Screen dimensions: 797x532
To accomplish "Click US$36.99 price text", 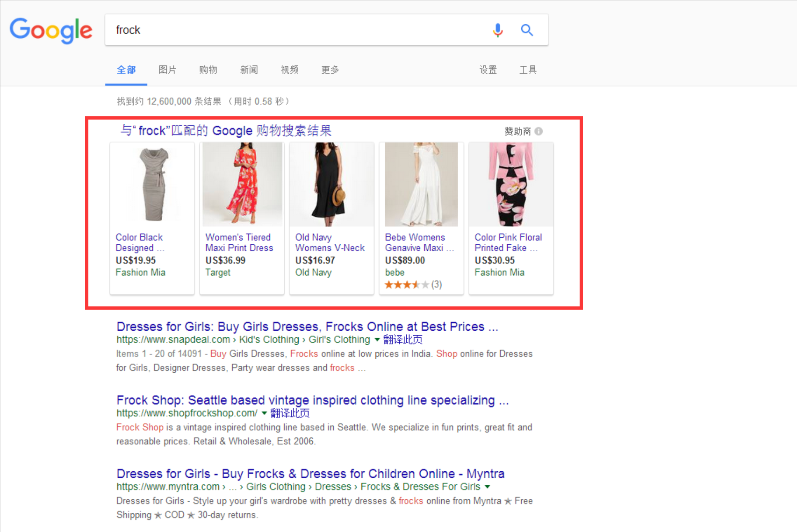I will click(225, 261).
